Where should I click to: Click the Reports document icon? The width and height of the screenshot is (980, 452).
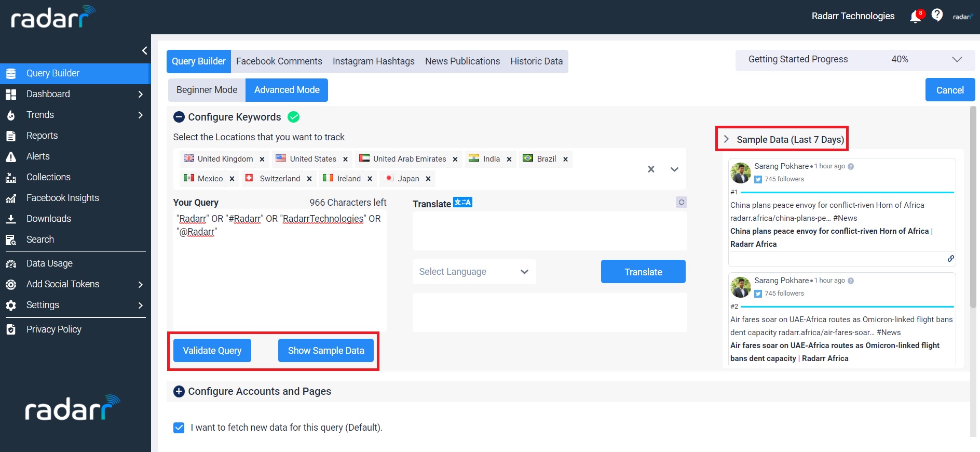point(11,136)
